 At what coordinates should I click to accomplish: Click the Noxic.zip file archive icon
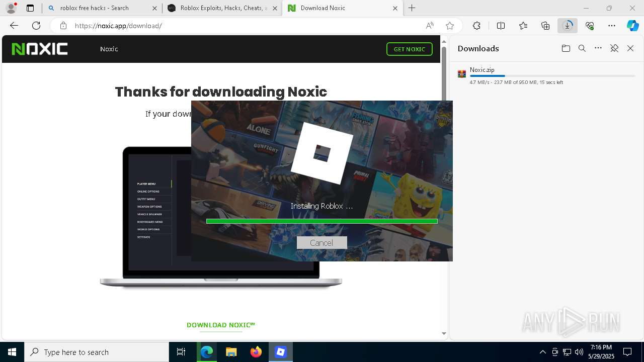461,74
